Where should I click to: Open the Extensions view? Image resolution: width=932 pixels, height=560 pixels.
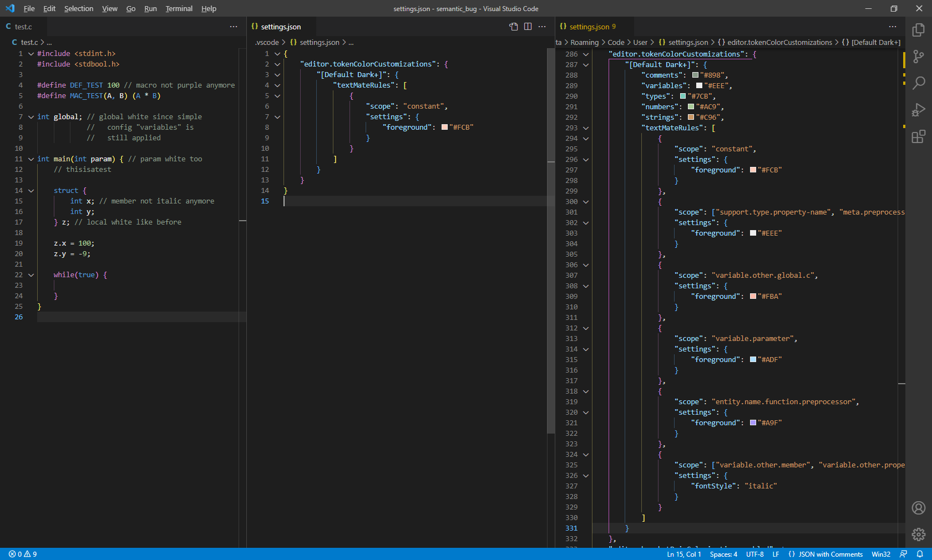[918, 136]
